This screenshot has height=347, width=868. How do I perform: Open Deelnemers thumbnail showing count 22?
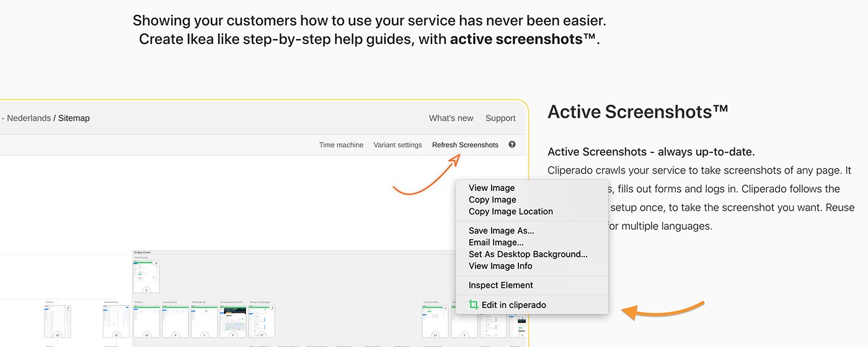pos(117,321)
